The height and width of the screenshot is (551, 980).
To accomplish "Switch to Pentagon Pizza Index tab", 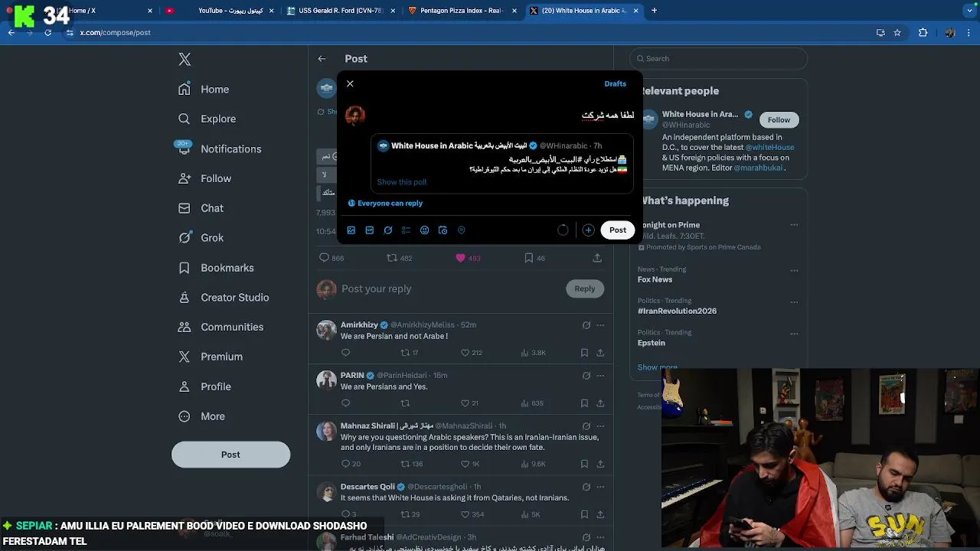I will 461,11.
